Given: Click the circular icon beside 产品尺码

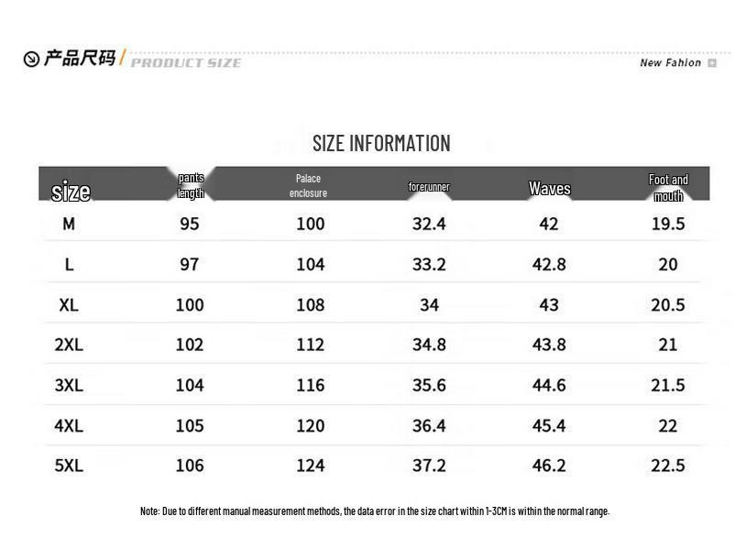Looking at the screenshot, I should [31, 60].
